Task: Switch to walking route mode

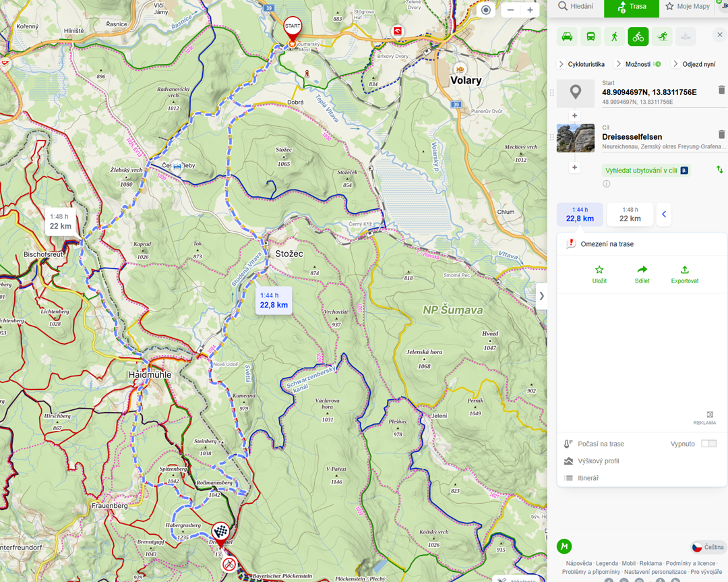Action: (615, 36)
